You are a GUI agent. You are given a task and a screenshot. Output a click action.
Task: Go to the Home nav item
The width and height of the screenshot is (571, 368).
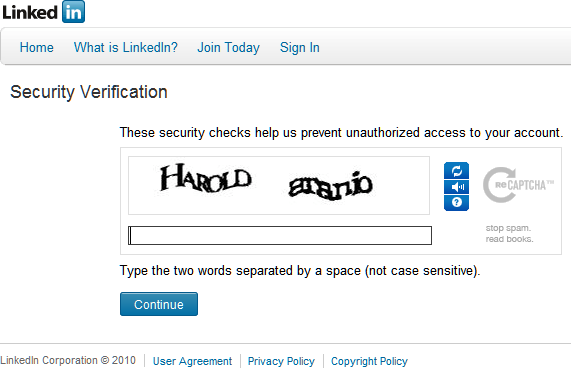point(36,47)
